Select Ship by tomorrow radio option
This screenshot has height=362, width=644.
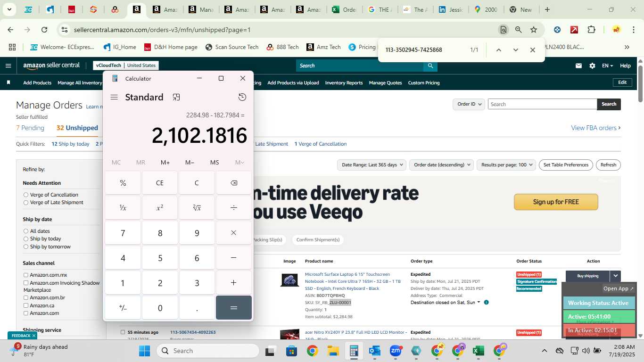26,247
